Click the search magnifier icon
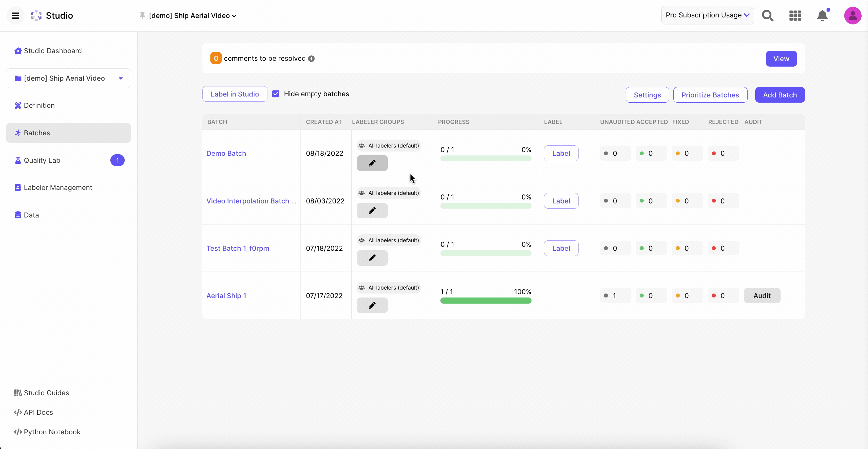 767,16
